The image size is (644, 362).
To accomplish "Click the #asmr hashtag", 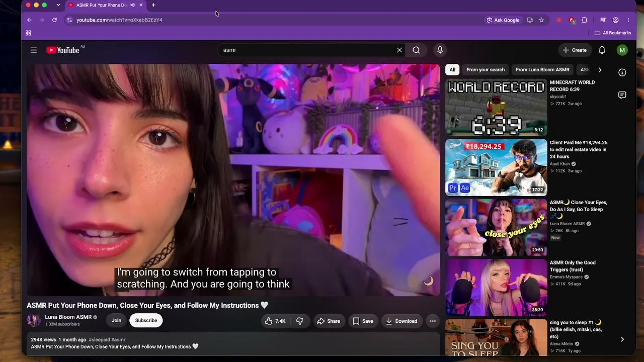I will (118, 340).
